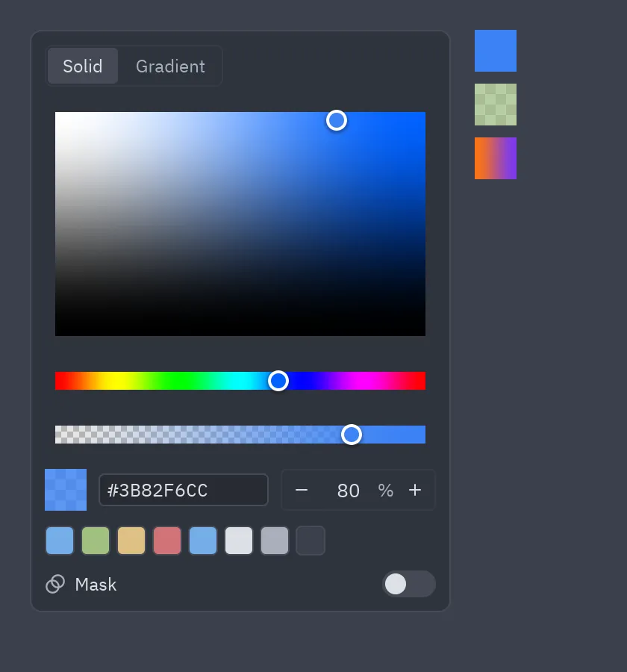Click the Mask link icon

pyautogui.click(x=55, y=584)
